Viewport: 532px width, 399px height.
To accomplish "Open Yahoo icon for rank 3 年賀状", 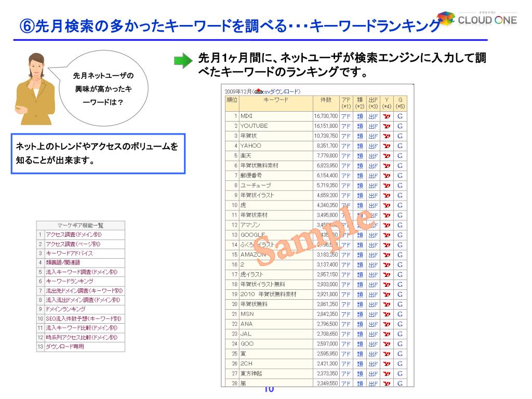I will coord(387,136).
